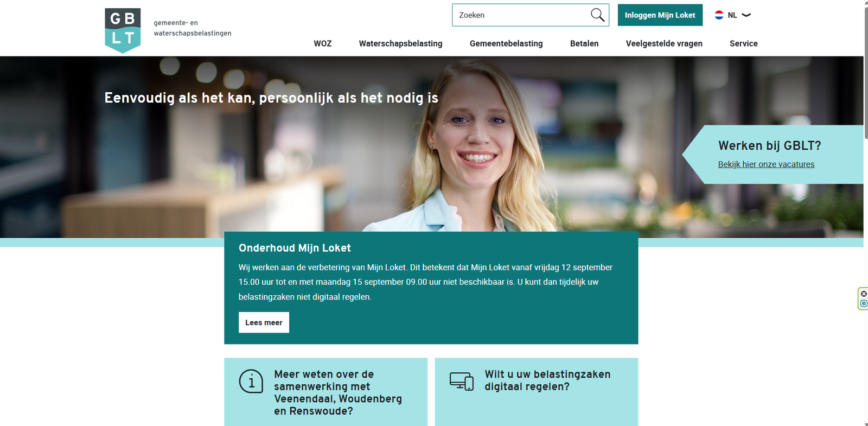
Task: Open the samenwerking met Veenendaal tile
Action: click(x=325, y=392)
